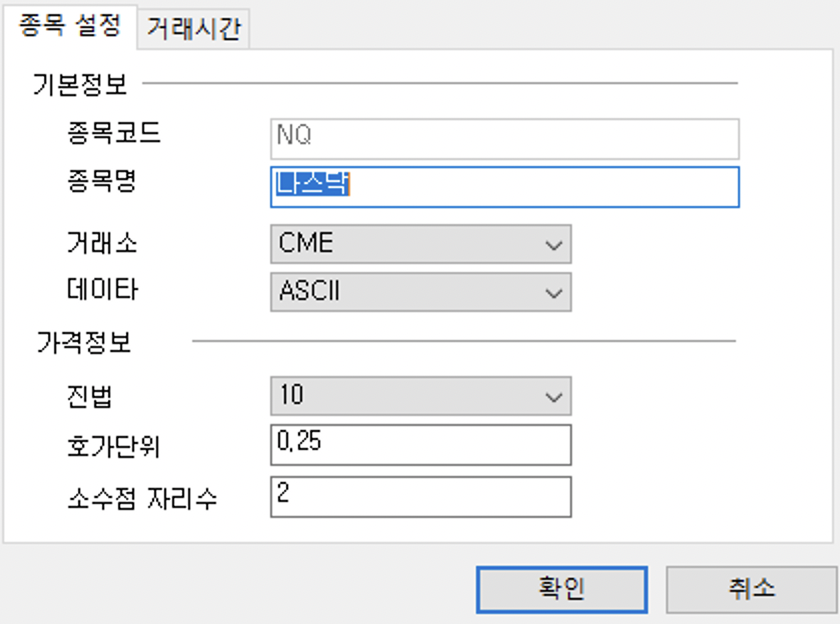Click the 기본정보 section header
The height and width of the screenshot is (624, 840).
point(81,83)
